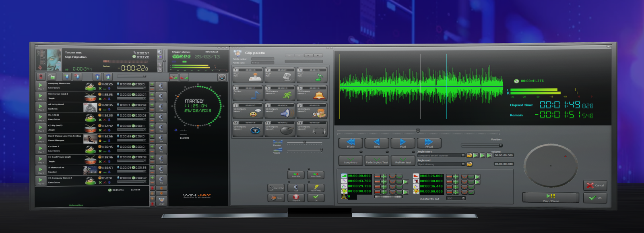Open the green padlock icon in player toolbar
Screen dimensions: 644x233
click(52, 77)
